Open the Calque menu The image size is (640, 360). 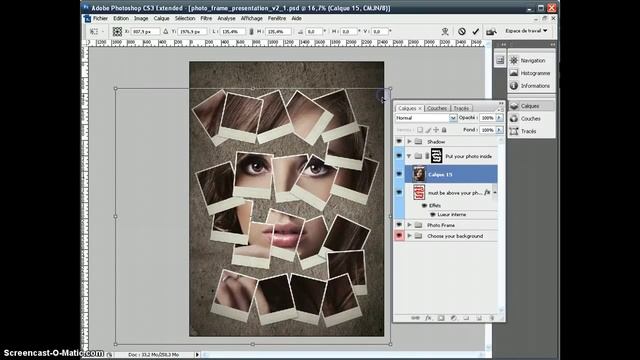click(x=161, y=18)
